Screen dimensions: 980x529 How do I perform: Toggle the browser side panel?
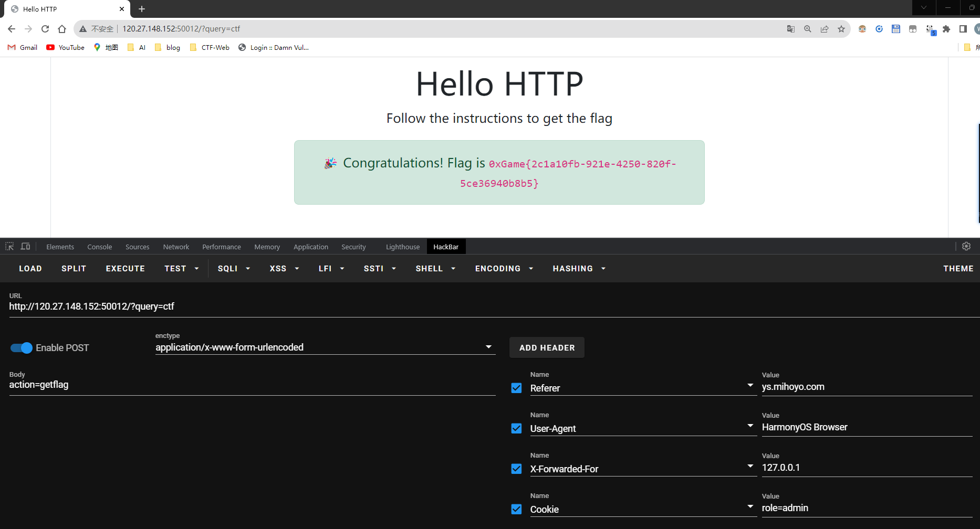coord(963,29)
